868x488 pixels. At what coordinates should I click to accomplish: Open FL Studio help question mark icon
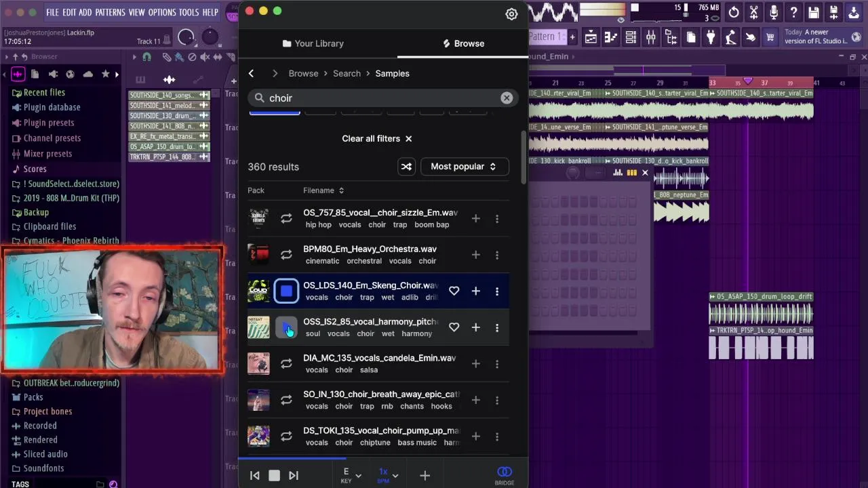[x=793, y=12]
